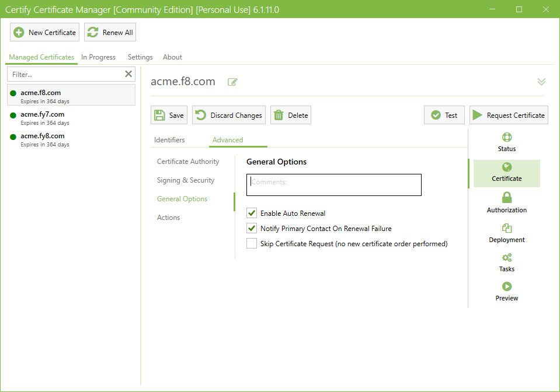Open Certificate Authority section
Screen dimensions: 560x392
click(x=188, y=162)
